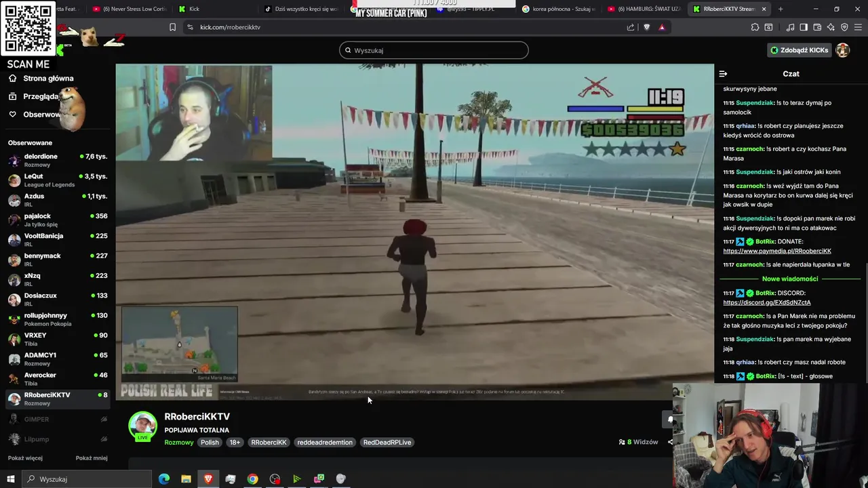Open the Brave Wallet icon

[x=817, y=27]
